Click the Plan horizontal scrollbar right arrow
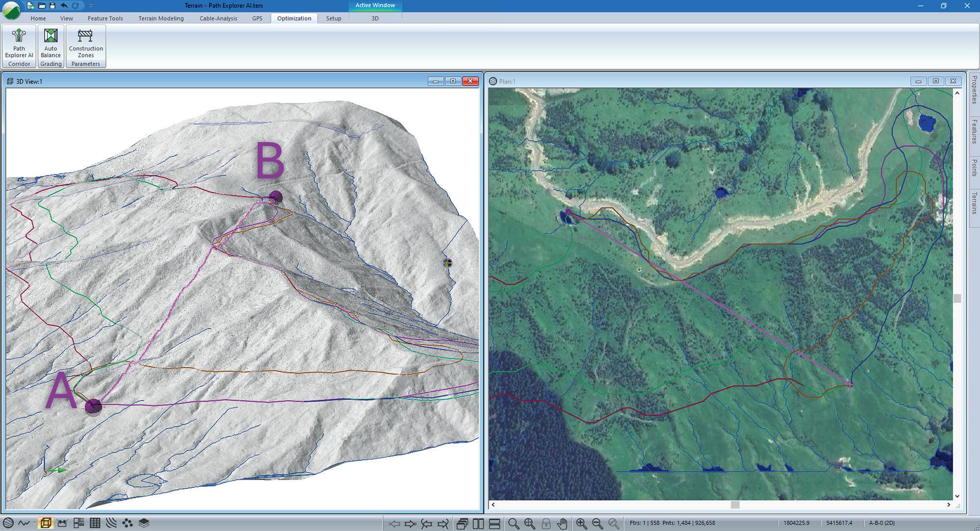 (x=949, y=505)
